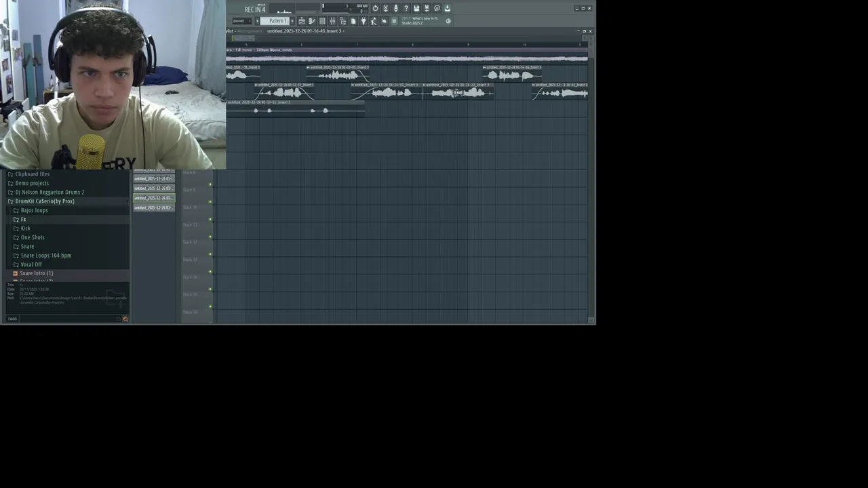Click the download tray icon in top toolbar
This screenshot has height=488, width=868.
[x=447, y=8]
